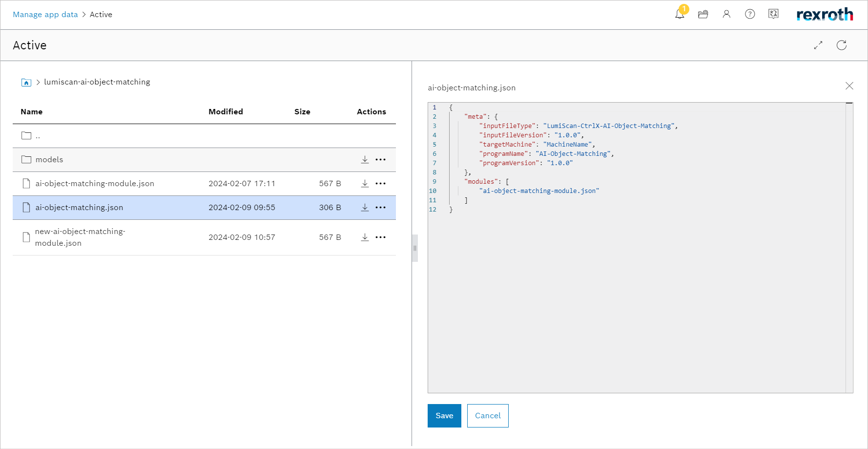The height and width of the screenshot is (449, 868).
Task: Open more actions for ai-object-matching.json
Action: pyautogui.click(x=381, y=208)
